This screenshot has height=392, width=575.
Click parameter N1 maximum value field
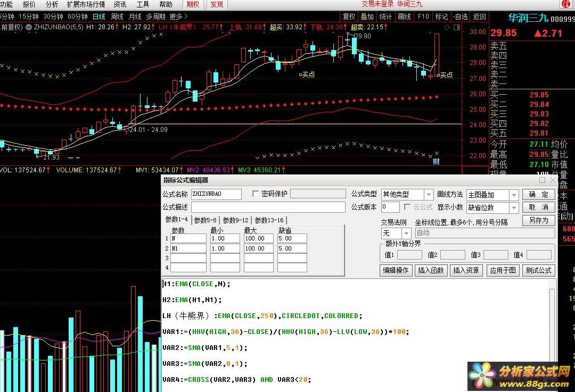(x=259, y=248)
